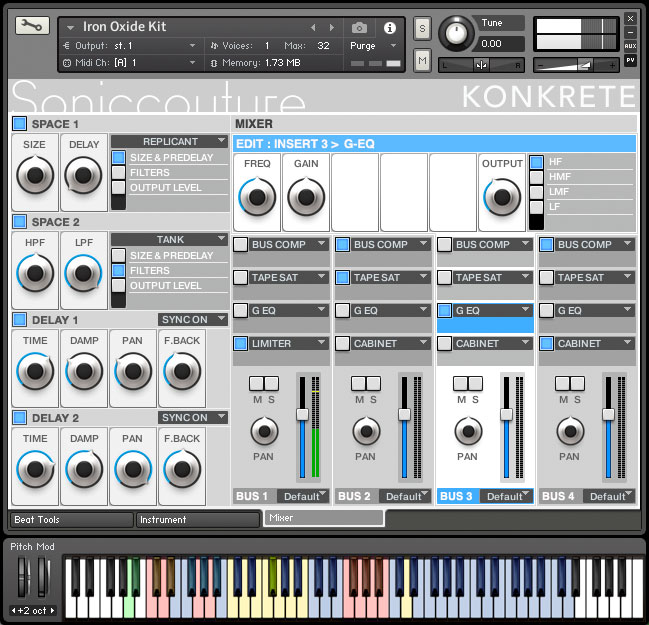Go to previous instrument with left arrow

[313, 27]
